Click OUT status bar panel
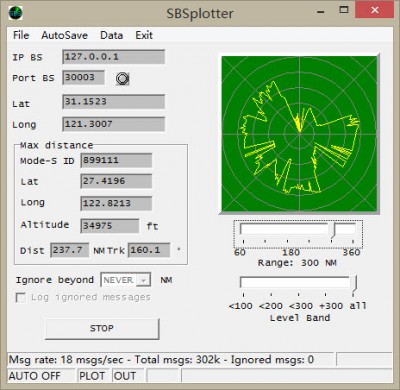The height and width of the screenshot is (390, 400). pyautogui.click(x=128, y=376)
